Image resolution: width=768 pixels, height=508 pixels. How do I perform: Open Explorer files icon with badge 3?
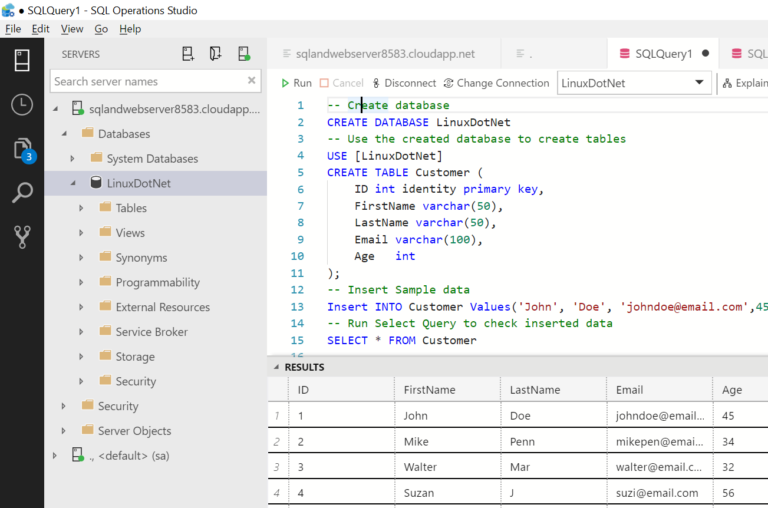(23, 150)
